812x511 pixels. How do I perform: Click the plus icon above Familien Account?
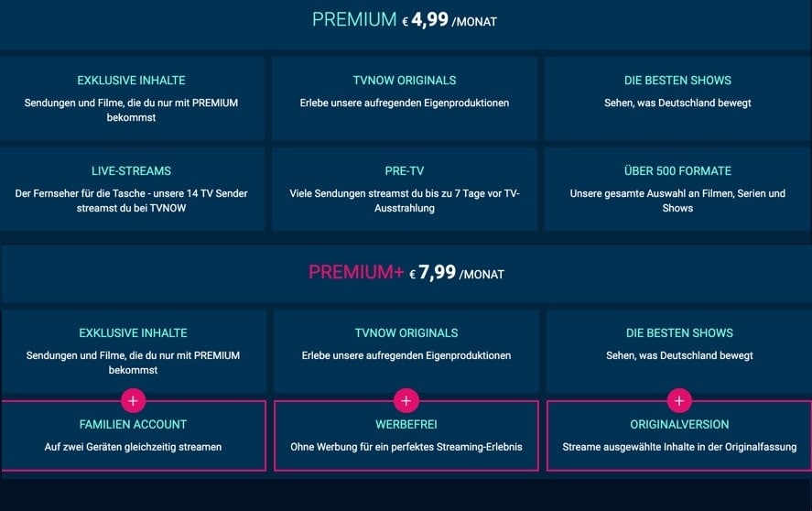click(x=134, y=400)
